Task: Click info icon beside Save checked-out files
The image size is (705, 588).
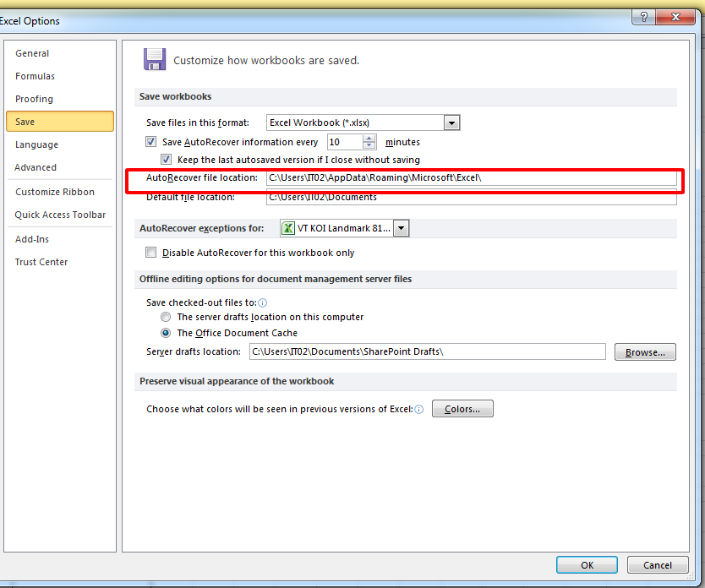Action: [263, 302]
